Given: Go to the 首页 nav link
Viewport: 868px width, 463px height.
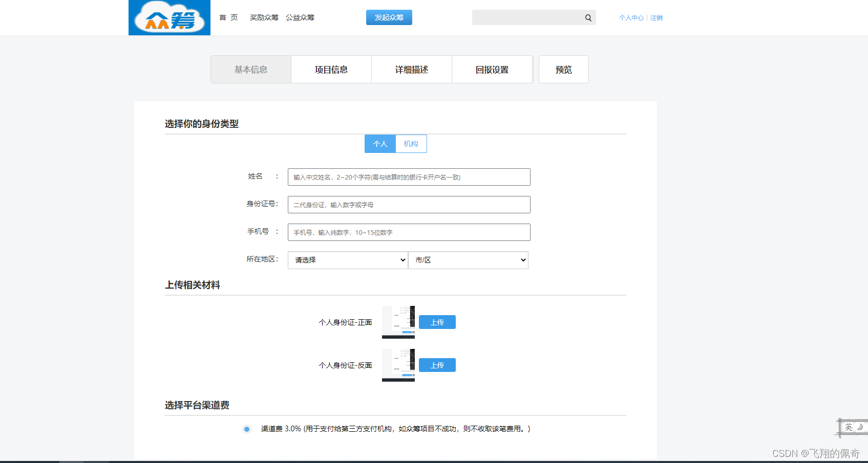Looking at the screenshot, I should point(228,17).
